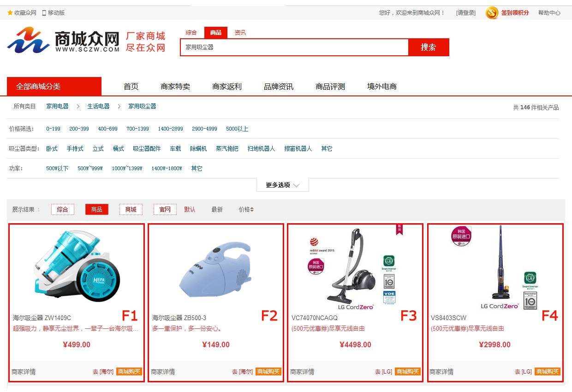Filter by price range 400-699
Viewport: 572px width, 392px height.
click(107, 129)
